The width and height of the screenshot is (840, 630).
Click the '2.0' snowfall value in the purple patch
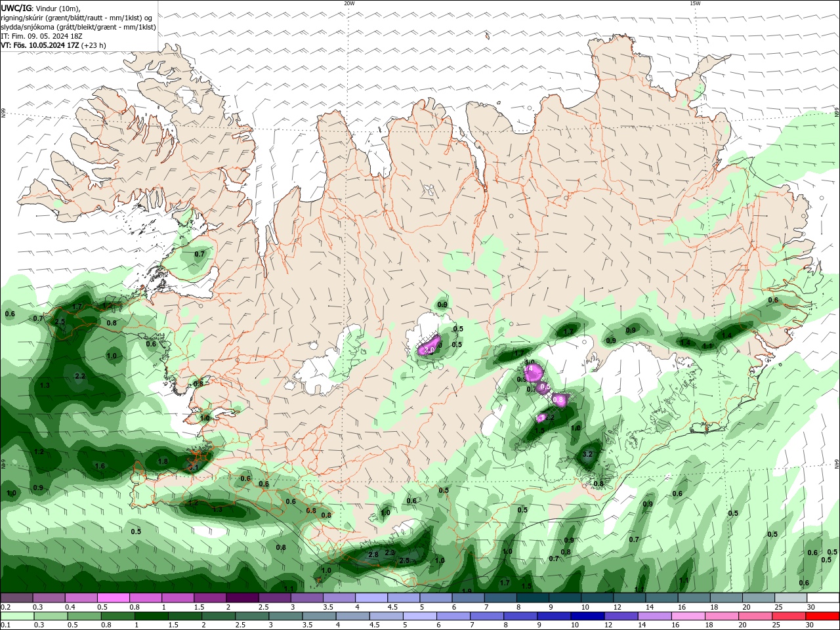pos(430,350)
